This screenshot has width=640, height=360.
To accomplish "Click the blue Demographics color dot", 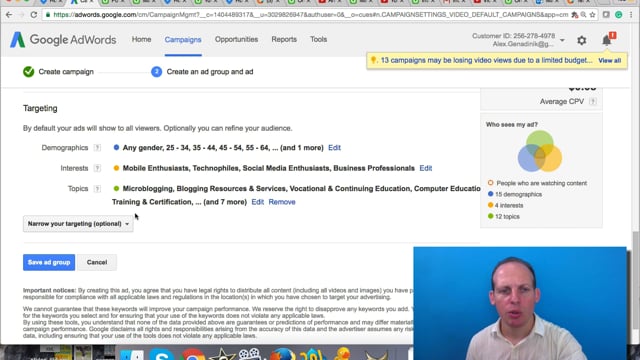I will [x=116, y=147].
